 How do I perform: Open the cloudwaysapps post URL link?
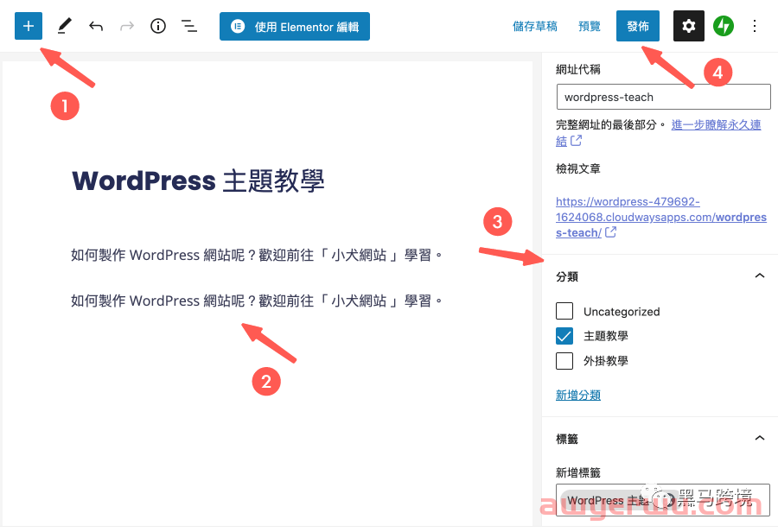[661, 217]
